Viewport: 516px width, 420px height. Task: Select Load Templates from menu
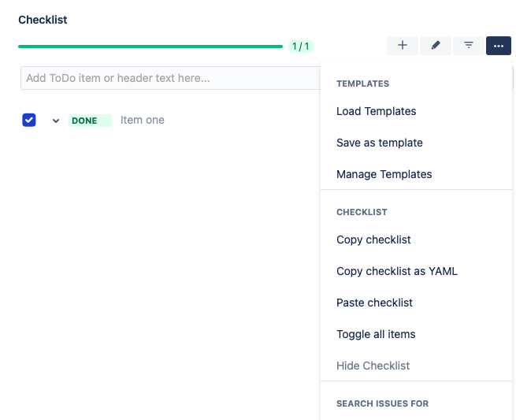pos(376,111)
